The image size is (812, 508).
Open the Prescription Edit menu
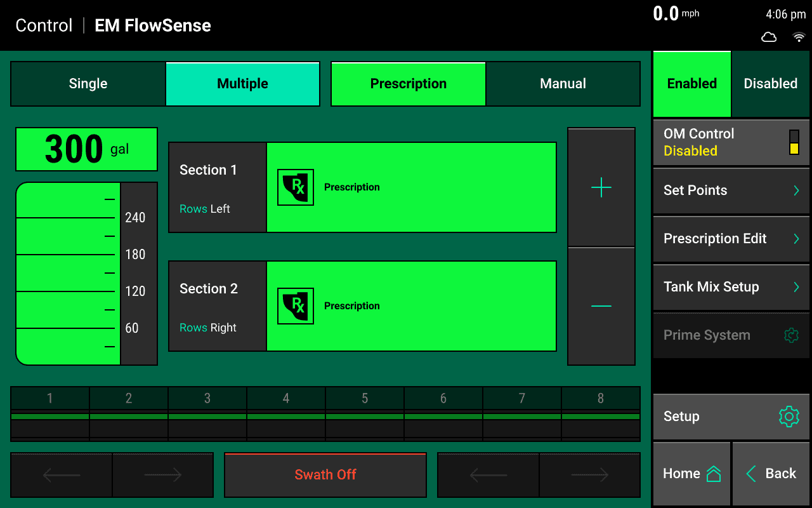[731, 239]
